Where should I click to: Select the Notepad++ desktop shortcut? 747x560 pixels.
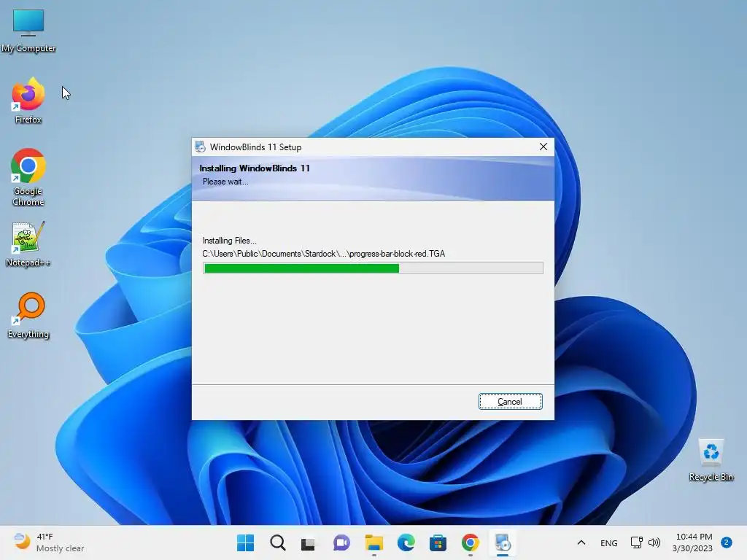28,245
